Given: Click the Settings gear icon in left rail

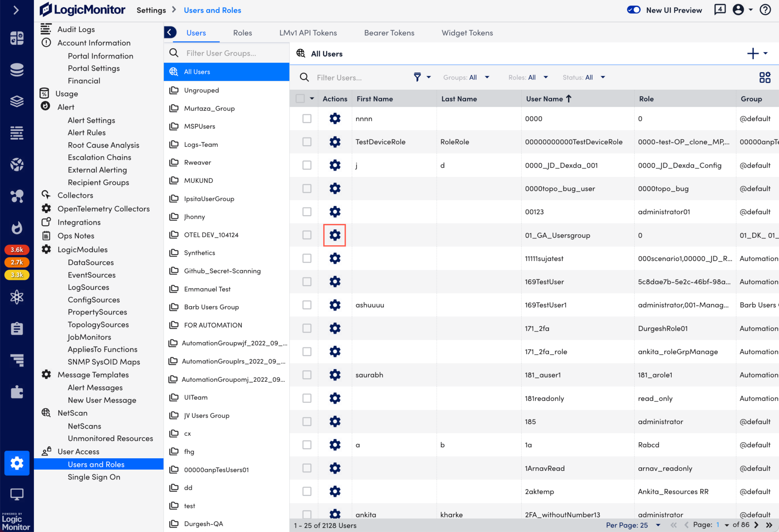Looking at the screenshot, I should coord(17,463).
